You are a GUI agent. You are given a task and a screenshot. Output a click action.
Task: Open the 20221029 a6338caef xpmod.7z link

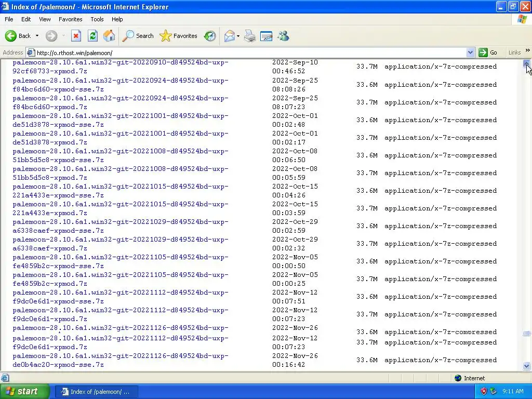click(120, 244)
